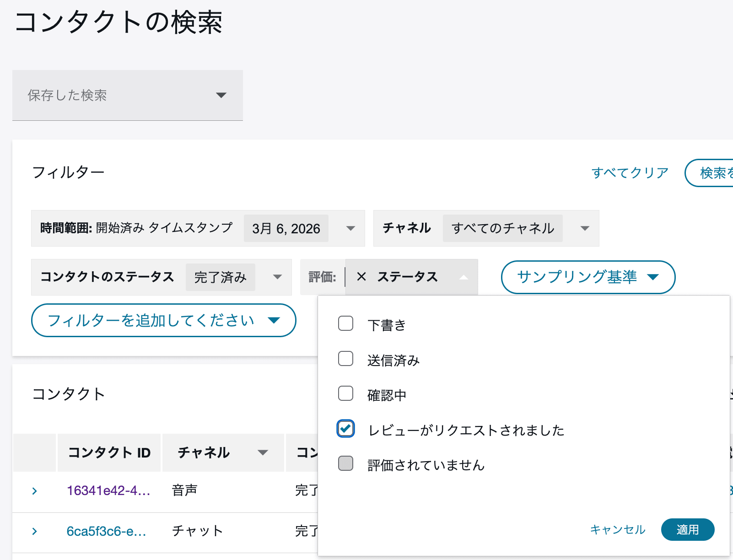The image size is (733, 560).
Task: Click すべてクリア to clear all filters
Action: (x=631, y=172)
